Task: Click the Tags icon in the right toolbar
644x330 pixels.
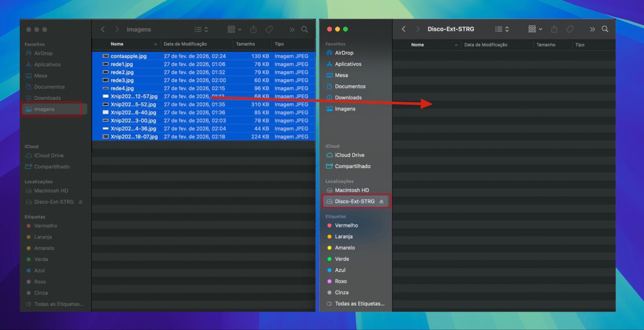Action: 570,29
